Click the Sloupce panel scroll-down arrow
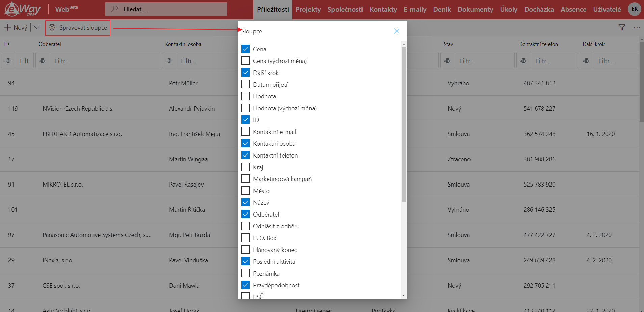644x312 pixels. (x=404, y=295)
